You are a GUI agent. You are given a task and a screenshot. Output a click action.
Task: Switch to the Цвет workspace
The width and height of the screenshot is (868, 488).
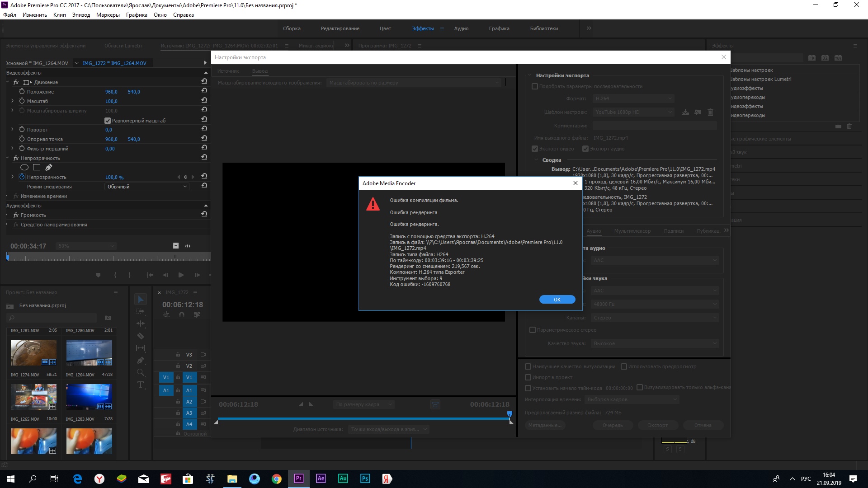[385, 28]
